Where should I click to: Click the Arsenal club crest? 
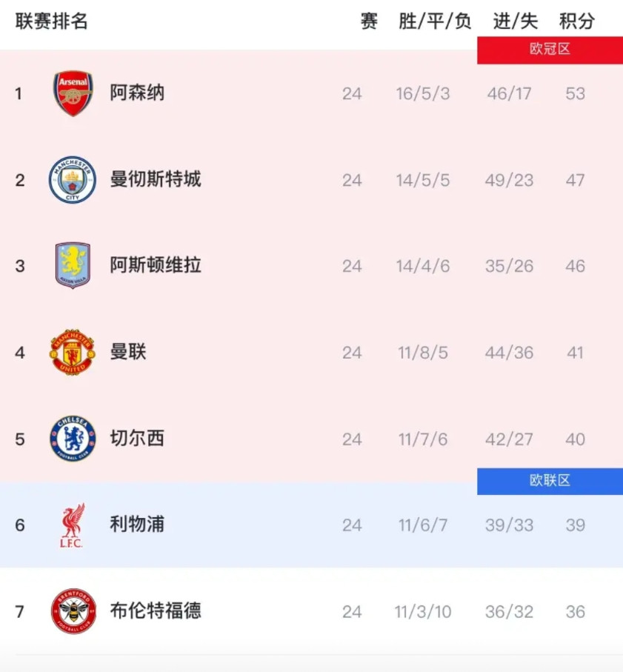coord(71,93)
